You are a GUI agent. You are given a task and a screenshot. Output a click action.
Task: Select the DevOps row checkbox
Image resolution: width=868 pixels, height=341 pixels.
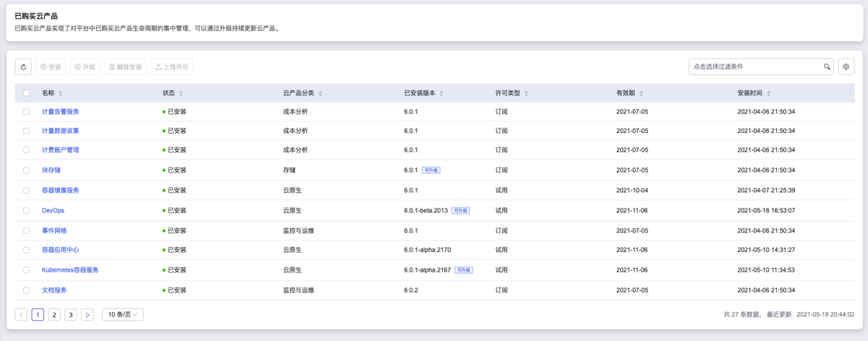(x=27, y=211)
